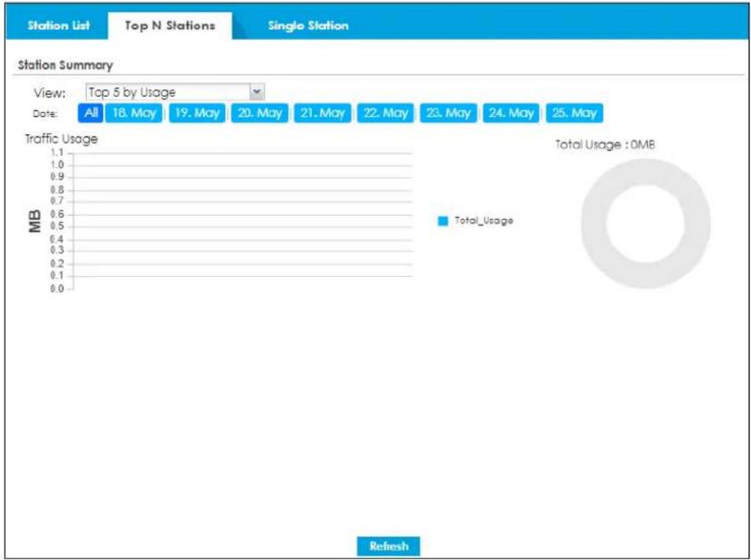The width and height of the screenshot is (751, 560).
Task: Click the Station Summary heading
Action: [65, 65]
